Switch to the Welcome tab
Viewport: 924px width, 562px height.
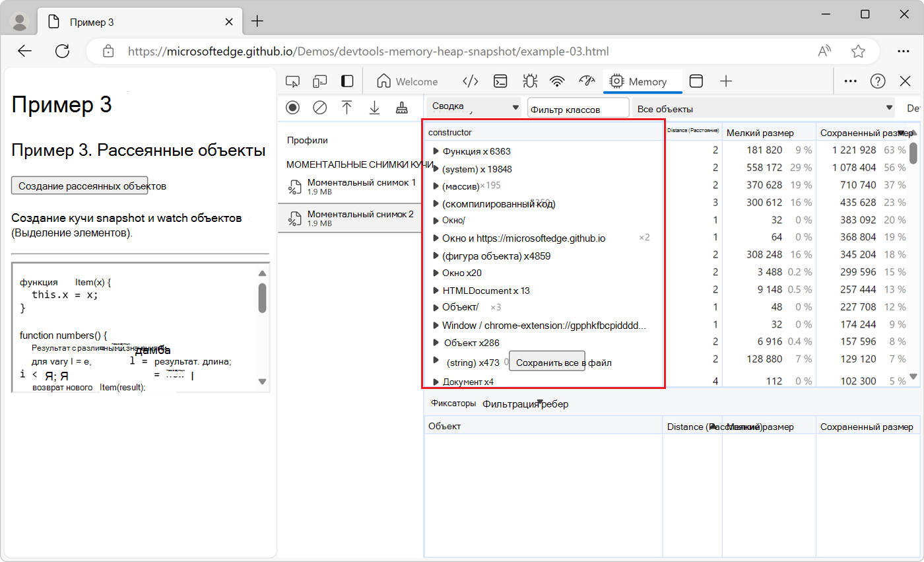tap(407, 81)
